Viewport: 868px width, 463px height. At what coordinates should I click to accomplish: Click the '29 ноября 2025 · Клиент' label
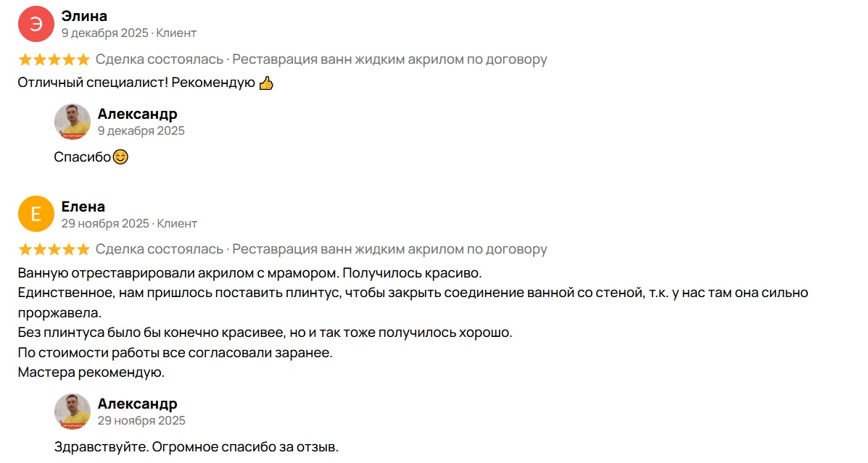(129, 223)
